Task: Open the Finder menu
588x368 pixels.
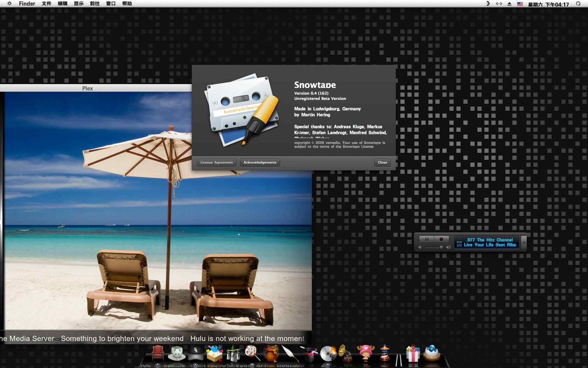Action: (27, 4)
